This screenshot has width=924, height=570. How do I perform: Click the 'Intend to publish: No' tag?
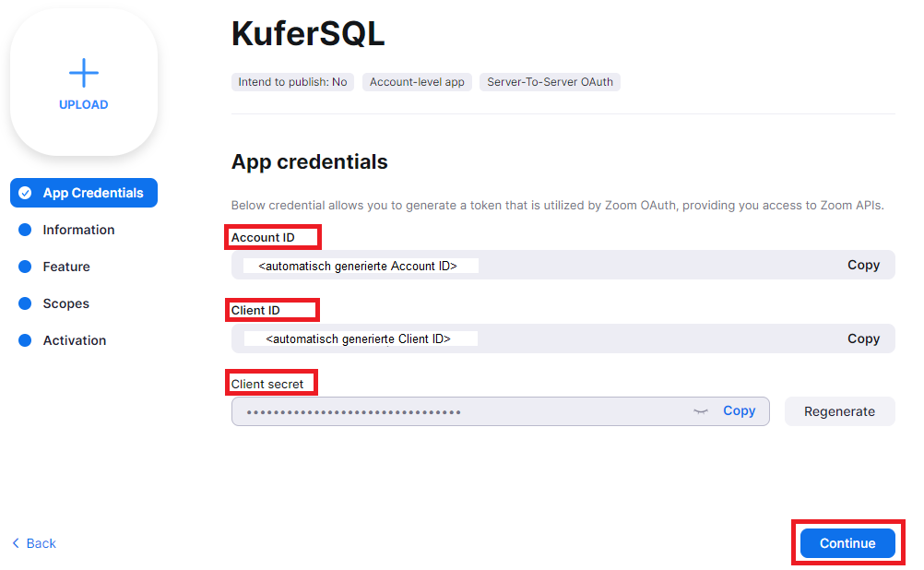click(x=292, y=82)
